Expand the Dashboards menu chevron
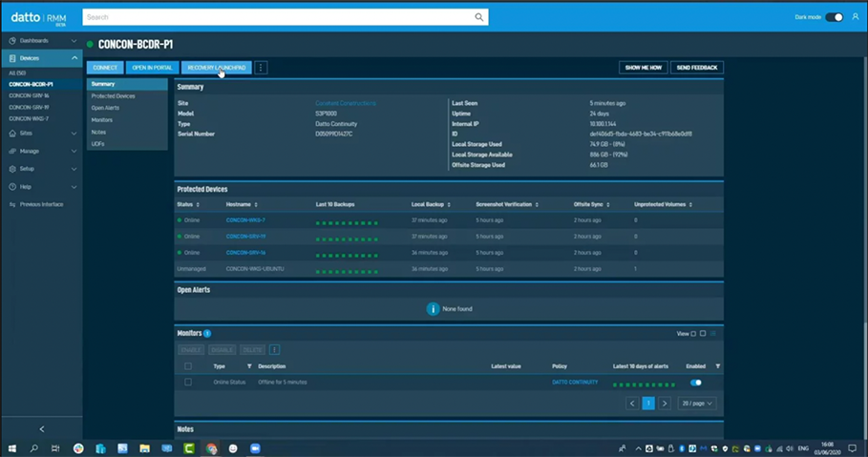 click(74, 40)
